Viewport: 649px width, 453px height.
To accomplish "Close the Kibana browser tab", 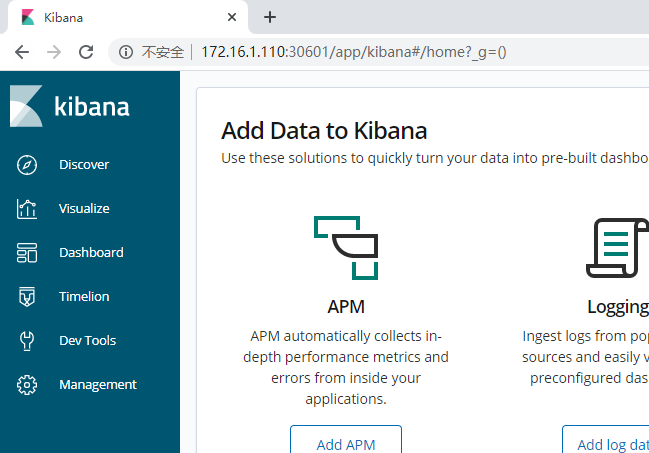I will click(x=232, y=17).
